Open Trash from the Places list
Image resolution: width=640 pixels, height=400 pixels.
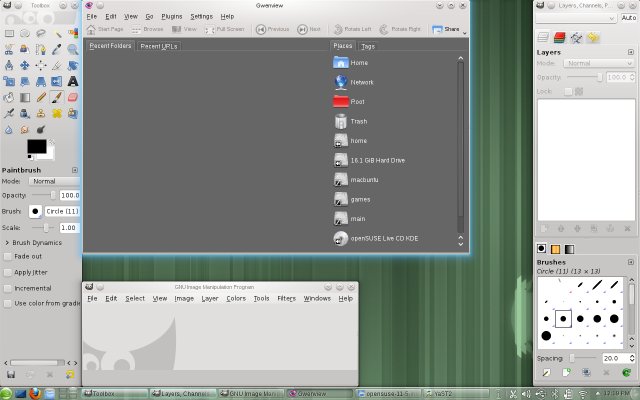pyautogui.click(x=358, y=121)
